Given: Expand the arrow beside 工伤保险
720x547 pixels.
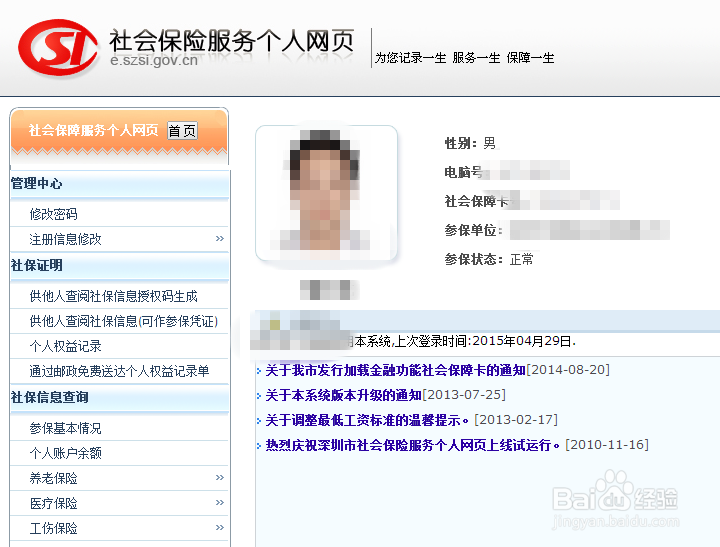Looking at the screenshot, I should (220, 527).
